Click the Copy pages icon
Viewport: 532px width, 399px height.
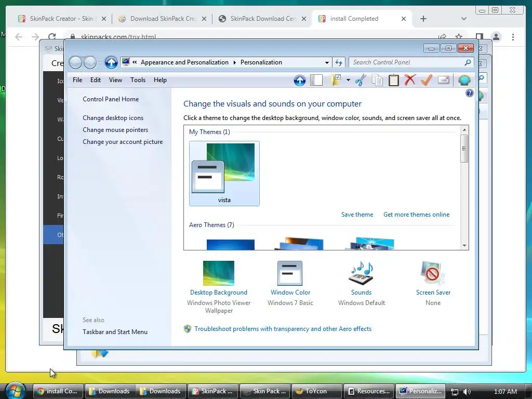(x=377, y=81)
